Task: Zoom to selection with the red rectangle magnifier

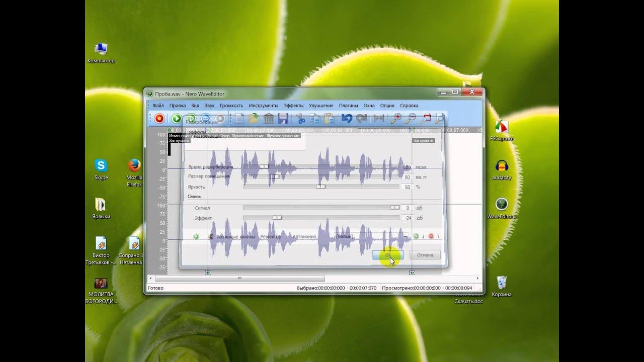Action: pyautogui.click(x=426, y=119)
